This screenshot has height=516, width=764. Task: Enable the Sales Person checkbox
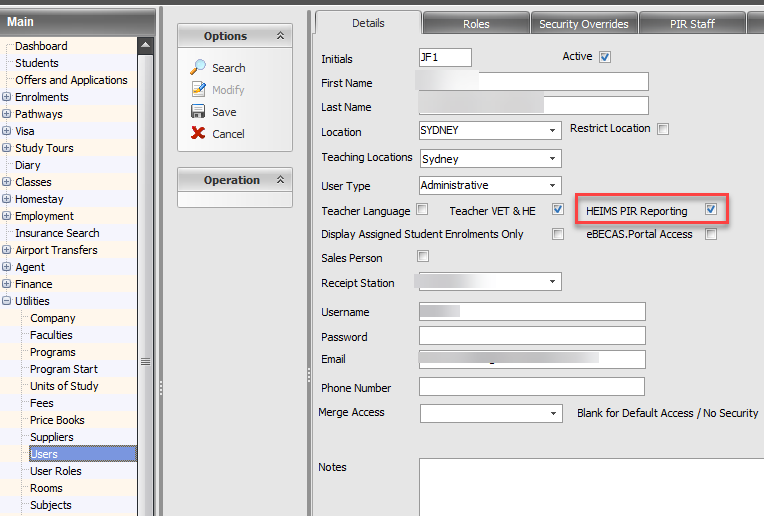[x=423, y=257]
